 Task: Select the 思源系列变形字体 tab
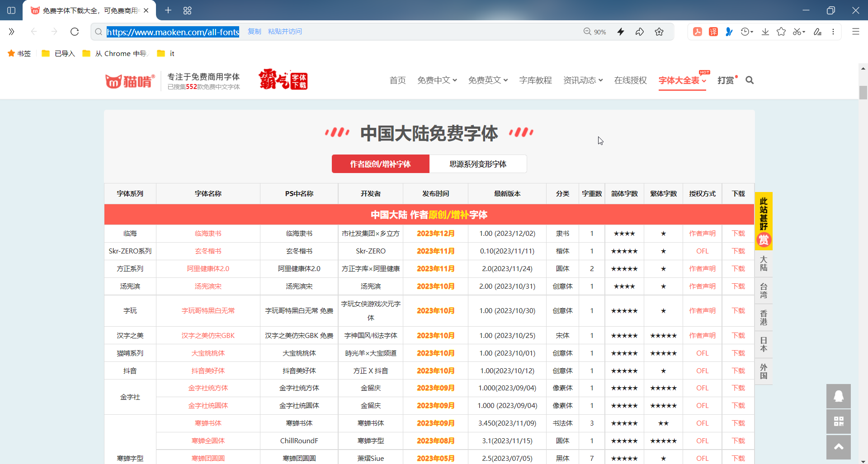click(x=478, y=164)
